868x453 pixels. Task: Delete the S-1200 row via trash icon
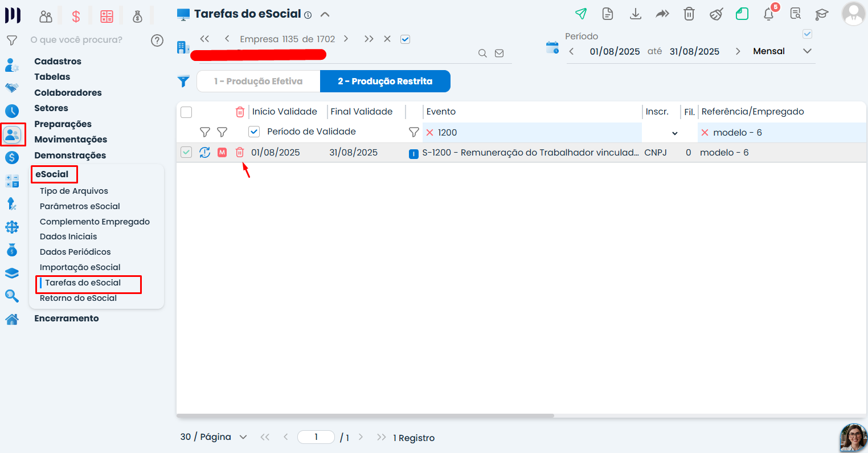coord(240,152)
